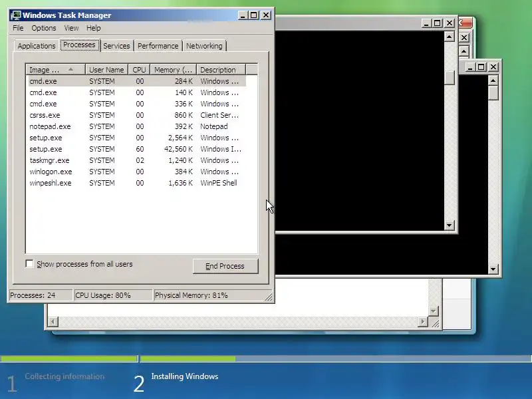The image size is (532, 399).
Task: Maximize the front black console window
Action: coord(438,23)
